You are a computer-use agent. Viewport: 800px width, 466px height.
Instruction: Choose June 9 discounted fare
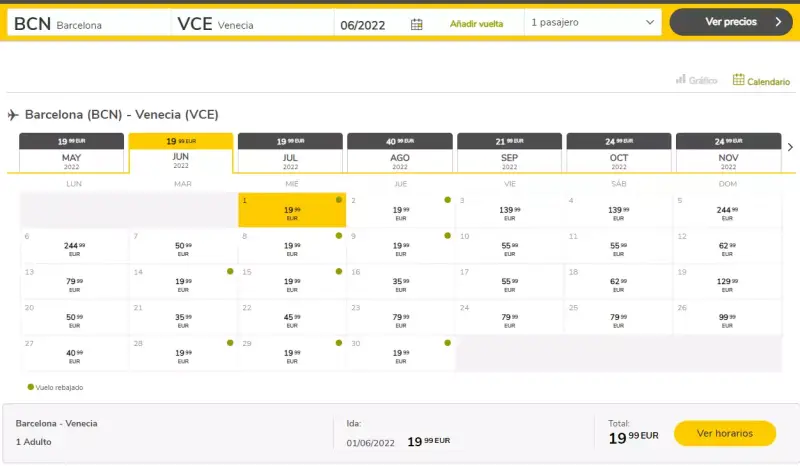coord(401,246)
